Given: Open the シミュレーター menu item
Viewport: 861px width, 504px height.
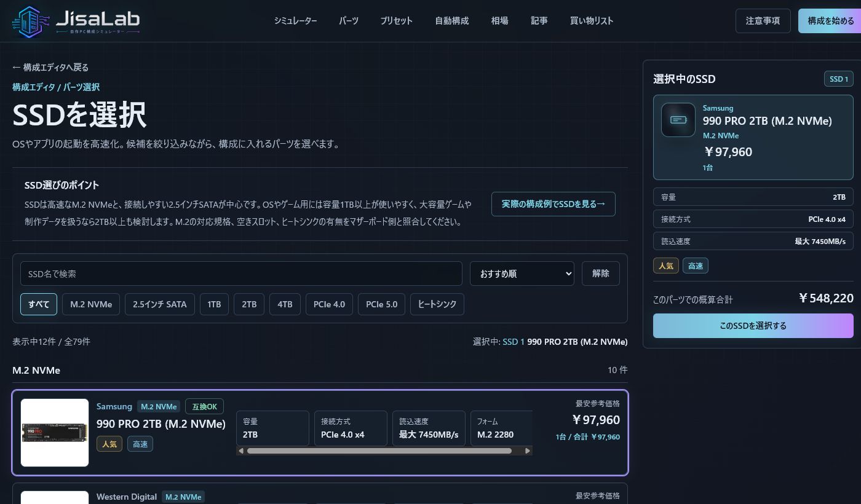Looking at the screenshot, I should pyautogui.click(x=296, y=21).
